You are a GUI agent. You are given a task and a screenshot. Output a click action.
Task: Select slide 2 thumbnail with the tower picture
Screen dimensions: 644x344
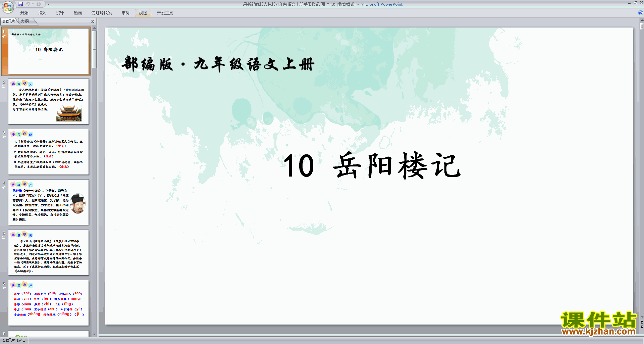(x=49, y=101)
